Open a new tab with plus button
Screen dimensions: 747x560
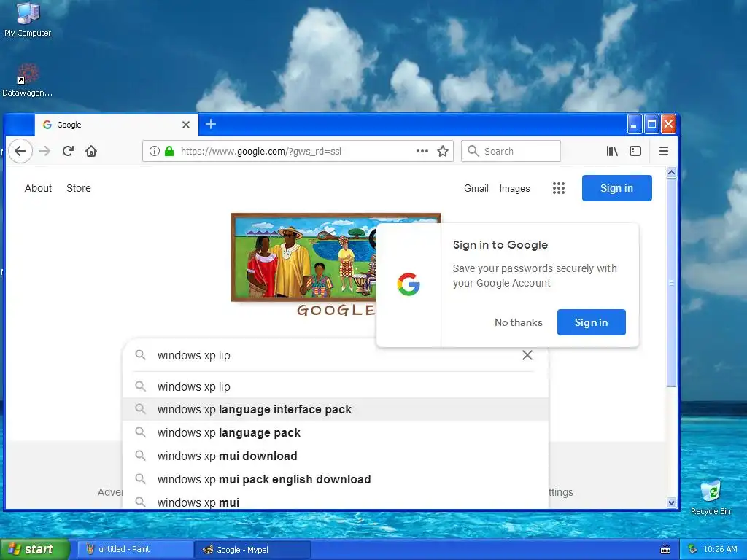coord(211,124)
